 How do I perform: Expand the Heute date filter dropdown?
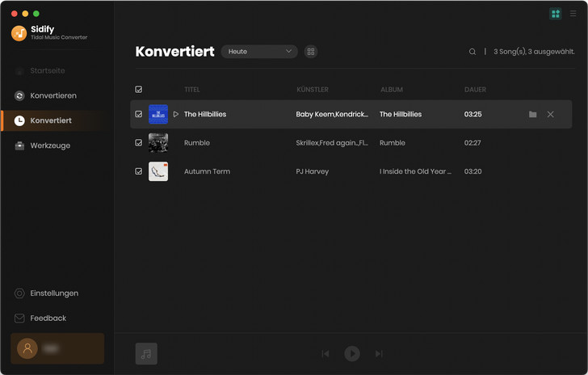pyautogui.click(x=259, y=52)
